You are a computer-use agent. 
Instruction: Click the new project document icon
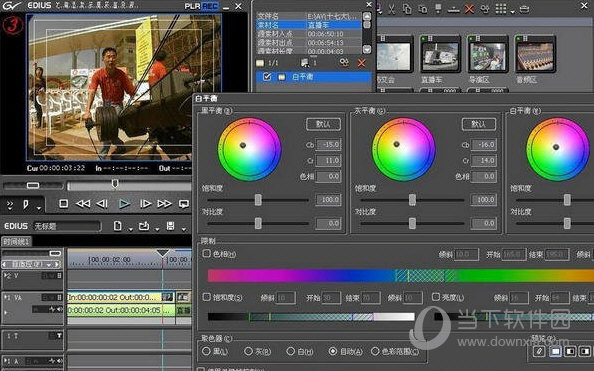coord(117,226)
